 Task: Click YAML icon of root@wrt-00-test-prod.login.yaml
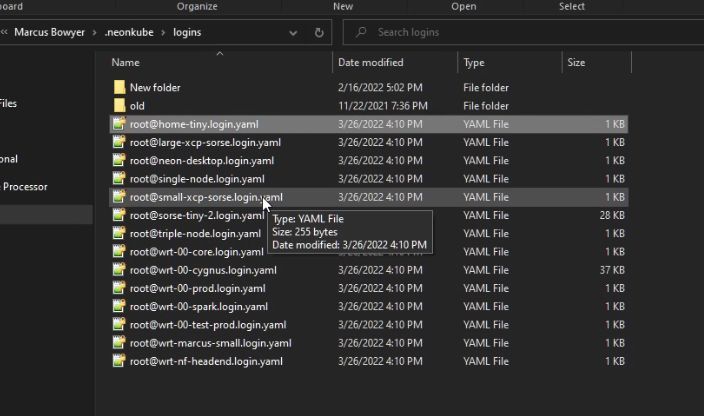(119, 325)
